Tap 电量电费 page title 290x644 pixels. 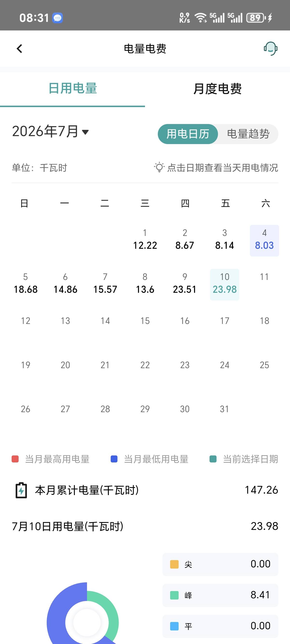pyautogui.click(x=145, y=49)
